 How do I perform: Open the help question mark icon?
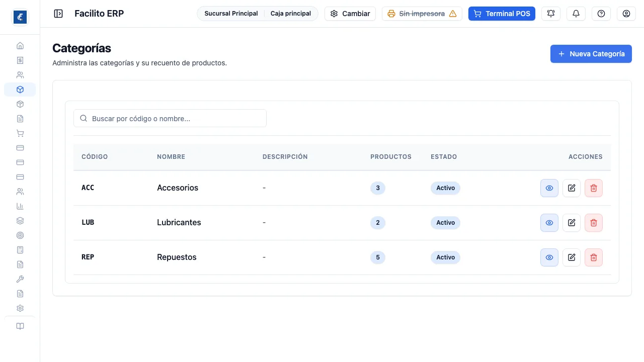(x=601, y=14)
